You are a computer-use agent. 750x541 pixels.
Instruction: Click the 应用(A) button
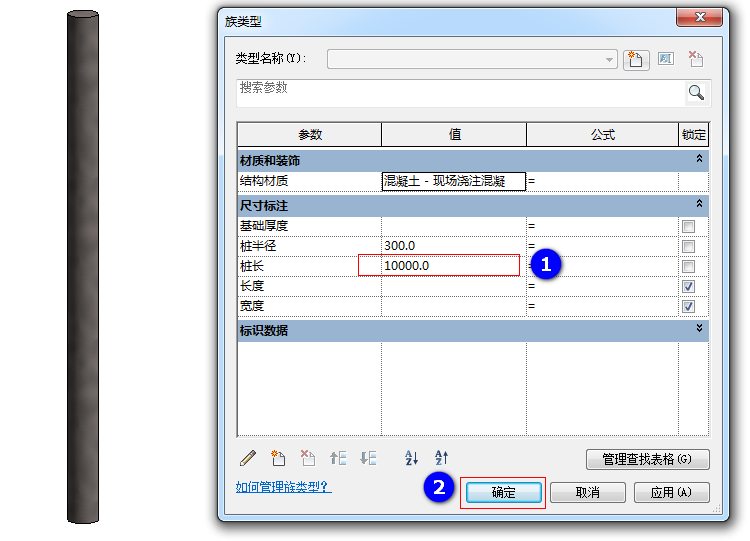pyautogui.click(x=672, y=492)
